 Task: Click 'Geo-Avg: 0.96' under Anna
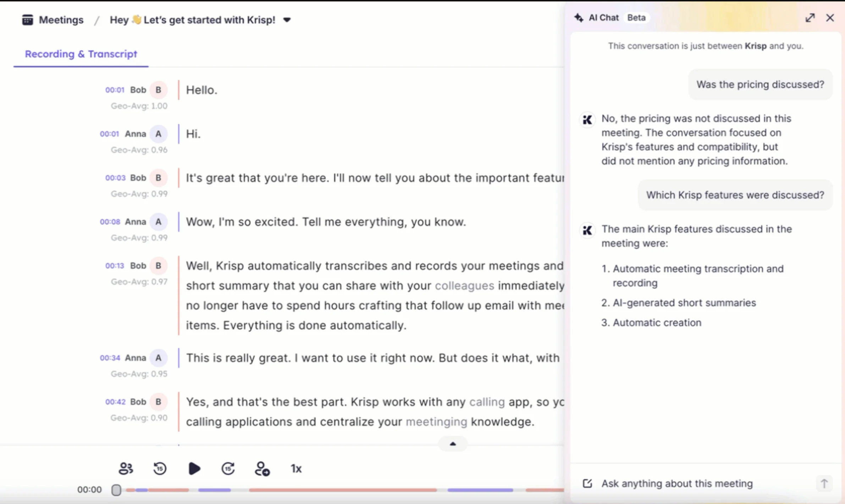[x=139, y=150]
